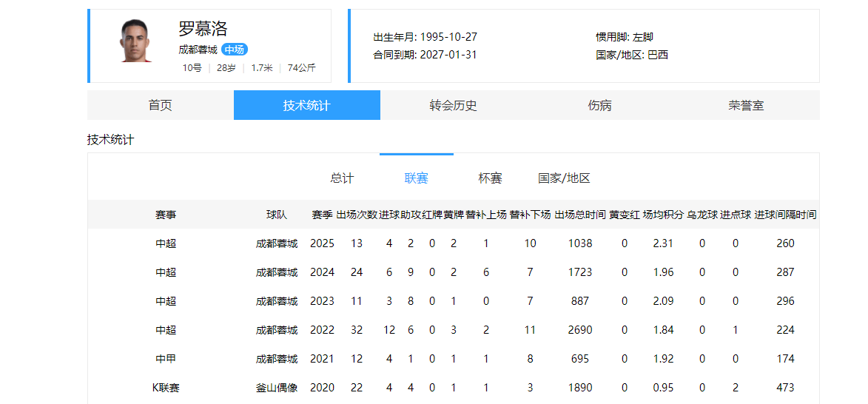
Task: Click the 进球间隔时间 value 174
Action: [x=786, y=359]
